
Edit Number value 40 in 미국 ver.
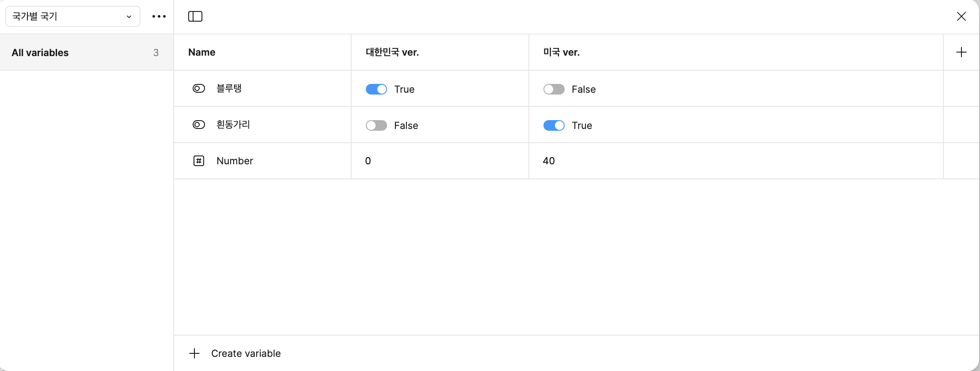549,161
